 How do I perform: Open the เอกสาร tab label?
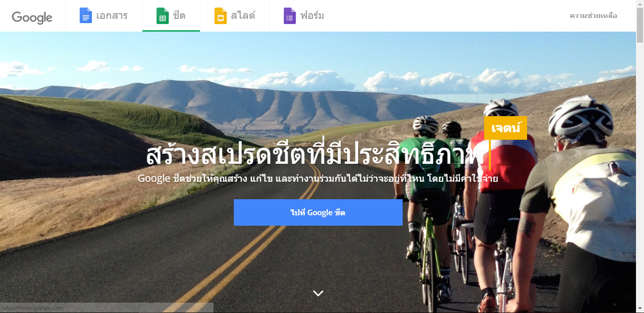point(112,16)
